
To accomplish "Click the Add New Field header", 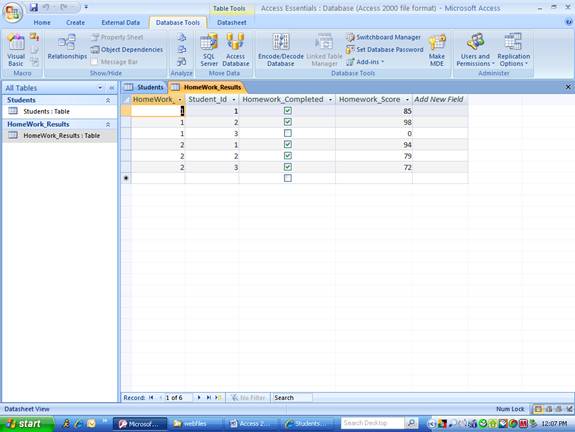I will click(x=439, y=99).
